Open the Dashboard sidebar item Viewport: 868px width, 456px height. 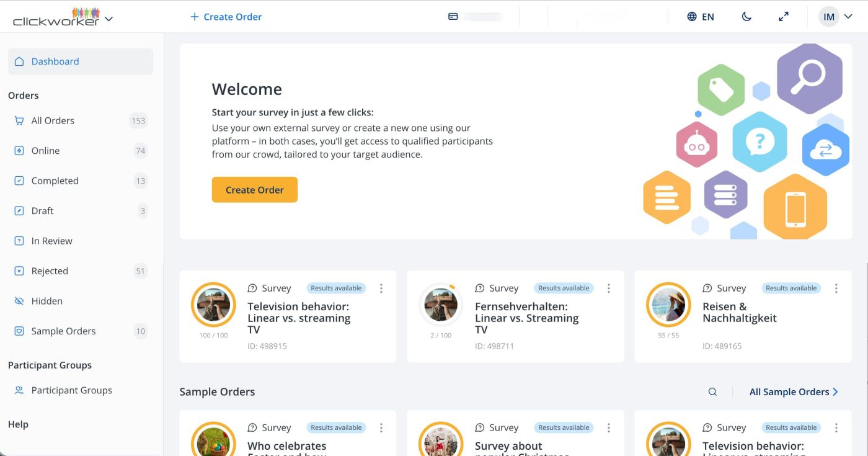(81, 61)
